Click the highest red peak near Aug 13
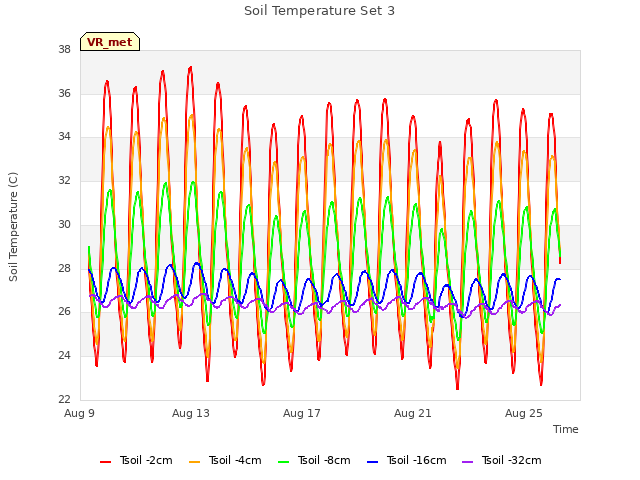640x480 pixels. click(191, 68)
